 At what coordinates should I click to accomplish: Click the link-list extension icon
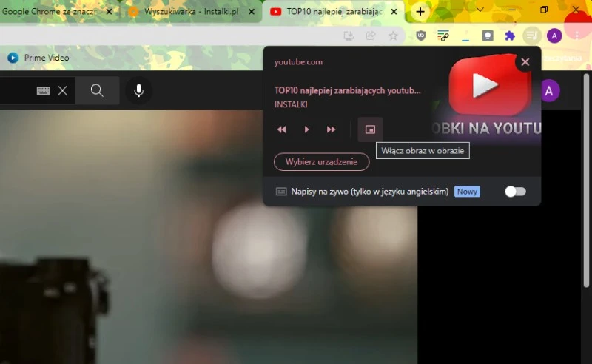pyautogui.click(x=443, y=36)
